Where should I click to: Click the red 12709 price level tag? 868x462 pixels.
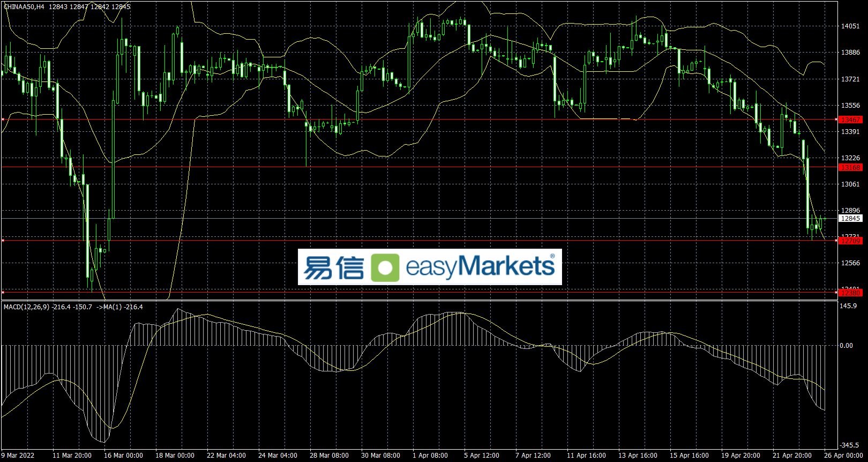tap(850, 241)
